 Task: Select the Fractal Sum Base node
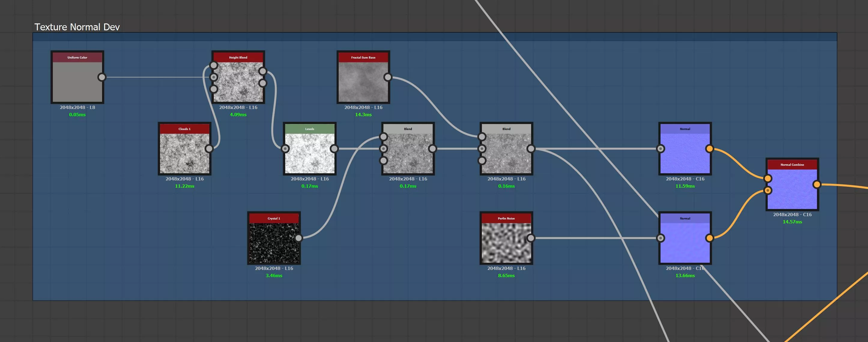(363, 82)
